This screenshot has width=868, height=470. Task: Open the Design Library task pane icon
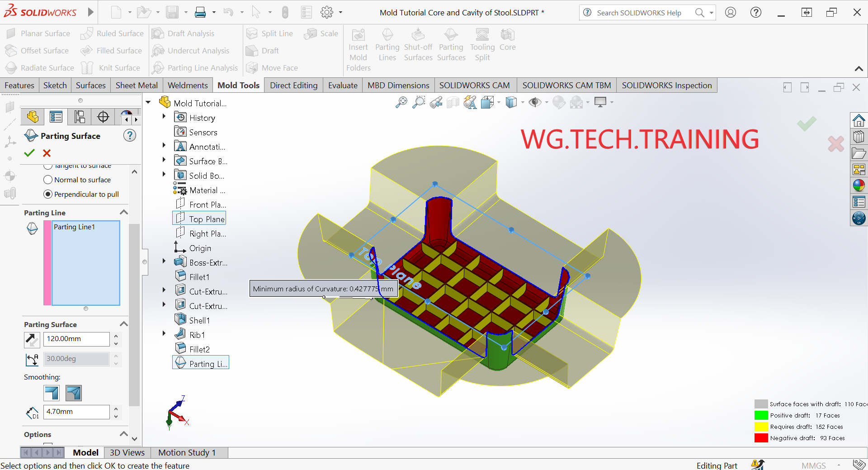click(859, 137)
